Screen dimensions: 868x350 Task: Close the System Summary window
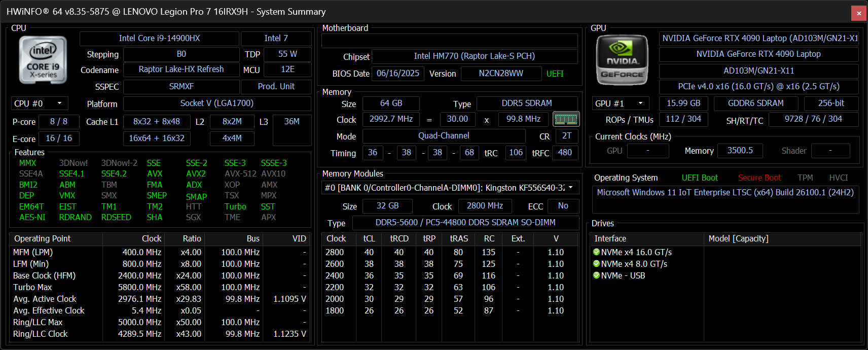click(x=859, y=13)
